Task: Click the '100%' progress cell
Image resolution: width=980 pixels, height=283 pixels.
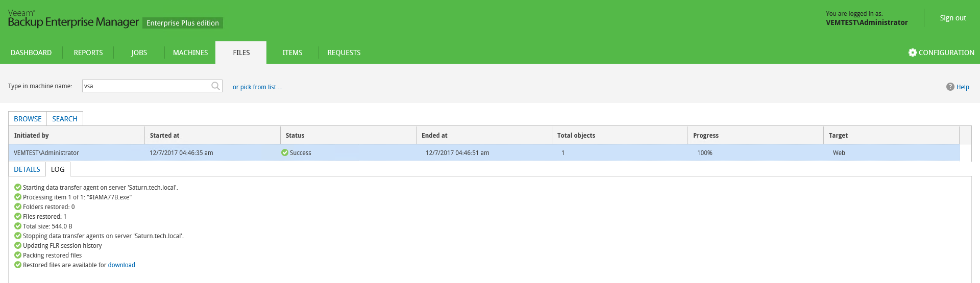Action: click(x=705, y=153)
